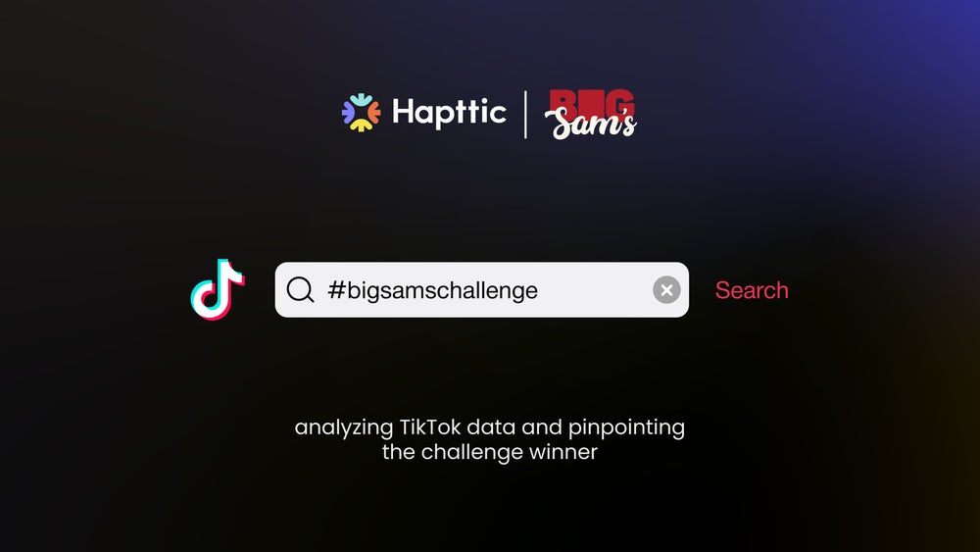Click the Big Sam's logo
The image size is (980, 552).
coord(591,114)
